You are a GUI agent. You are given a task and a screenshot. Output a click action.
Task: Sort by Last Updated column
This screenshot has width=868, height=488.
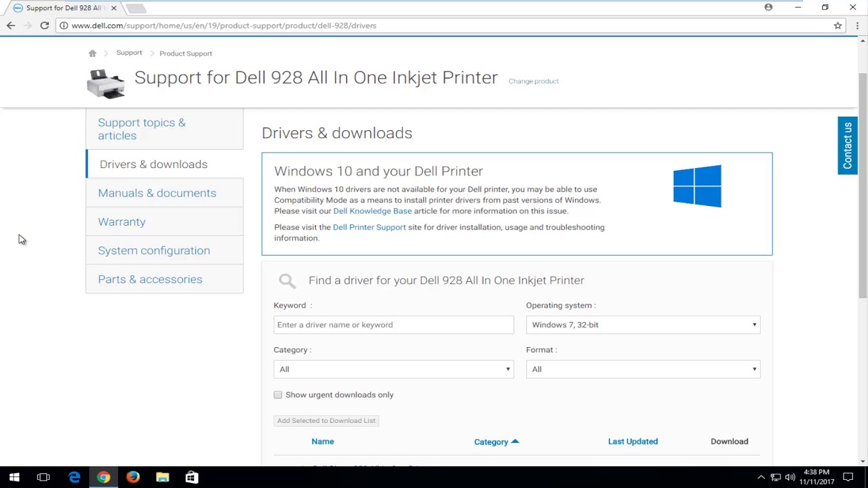tap(633, 441)
